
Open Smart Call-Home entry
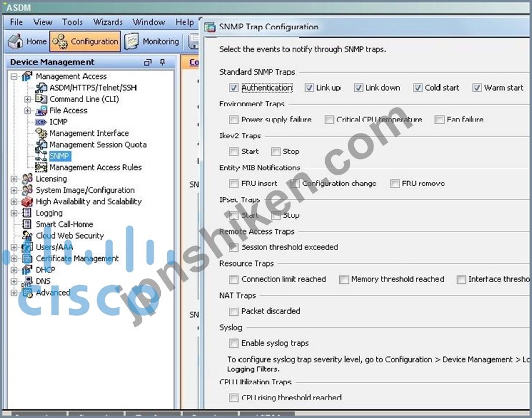[64, 224]
